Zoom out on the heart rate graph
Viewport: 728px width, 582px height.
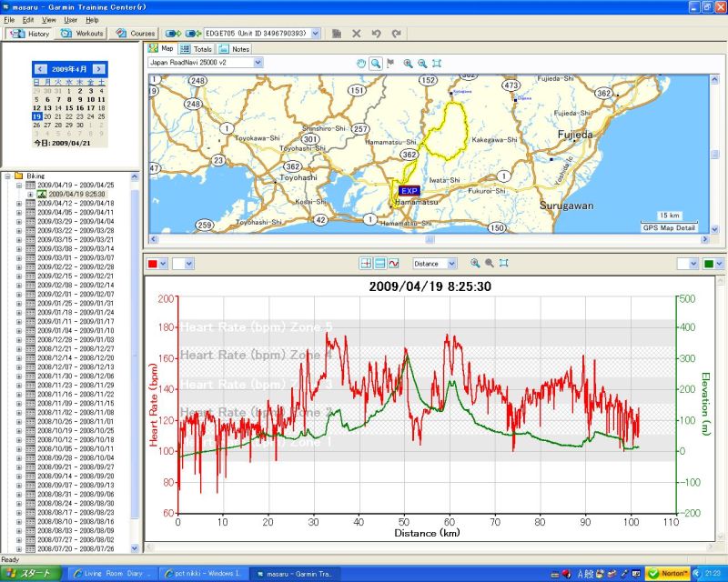coord(490,263)
